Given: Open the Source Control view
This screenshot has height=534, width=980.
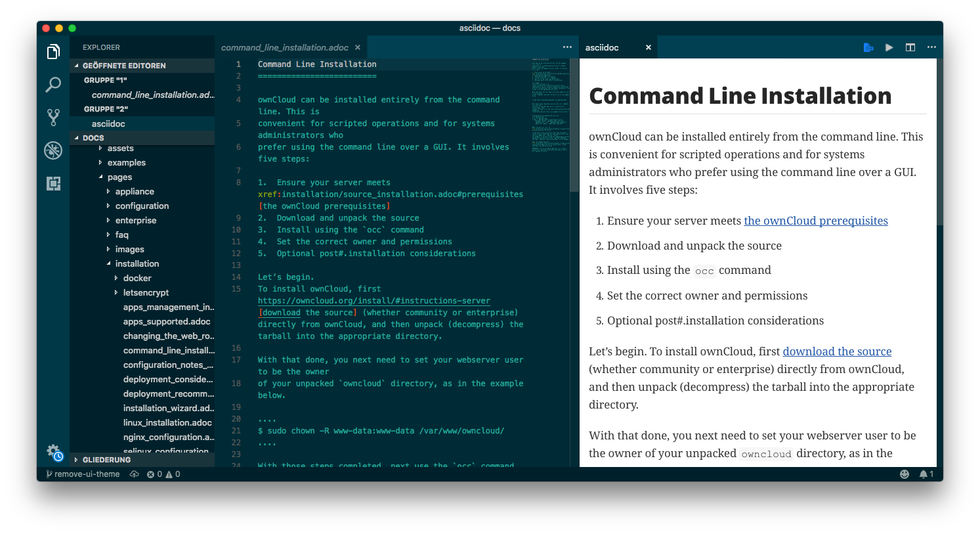Looking at the screenshot, I should (53, 117).
